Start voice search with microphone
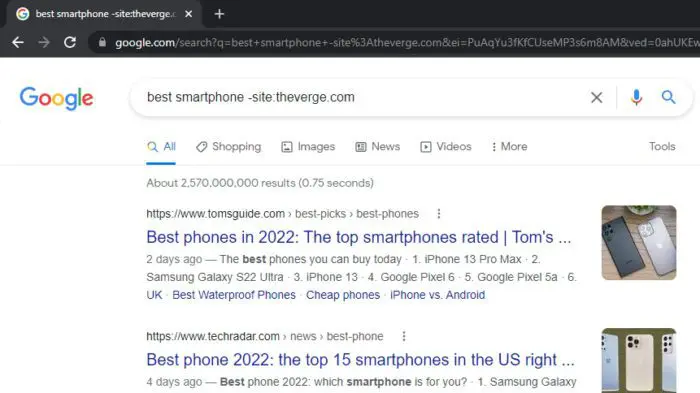 coord(636,97)
